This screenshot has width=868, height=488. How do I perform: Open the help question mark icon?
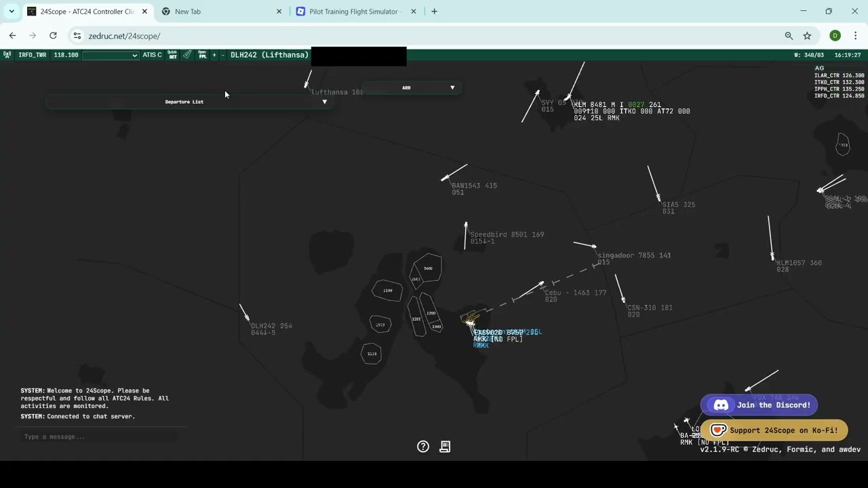[x=423, y=447]
